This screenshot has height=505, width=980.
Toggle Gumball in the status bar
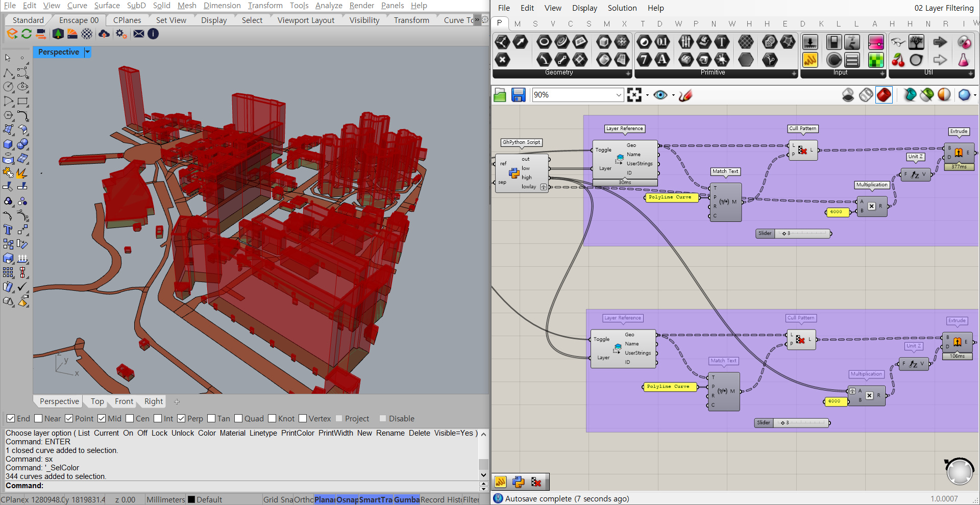point(407,499)
